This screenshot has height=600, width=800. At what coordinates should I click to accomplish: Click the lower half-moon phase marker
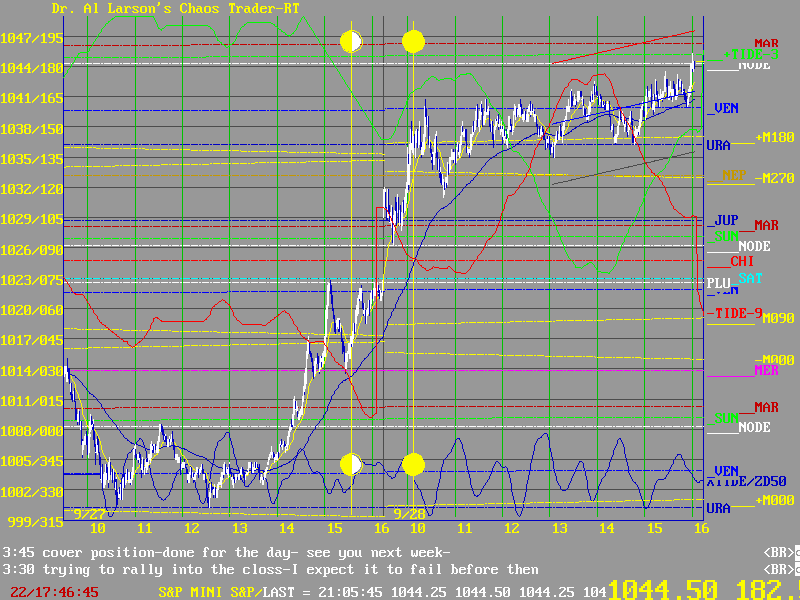(x=351, y=464)
